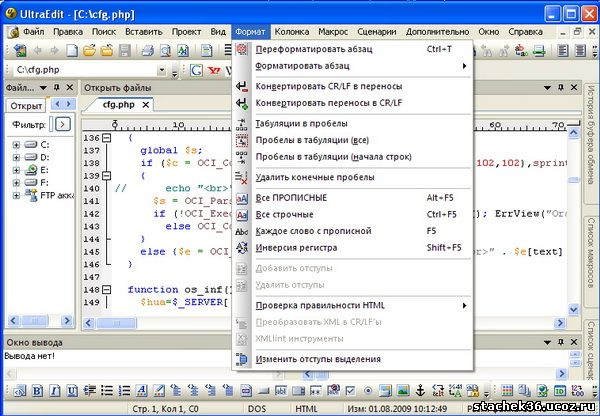Click the file tree horizontal scroll right arrow
Screen dimensions: 600x416
[67, 320]
